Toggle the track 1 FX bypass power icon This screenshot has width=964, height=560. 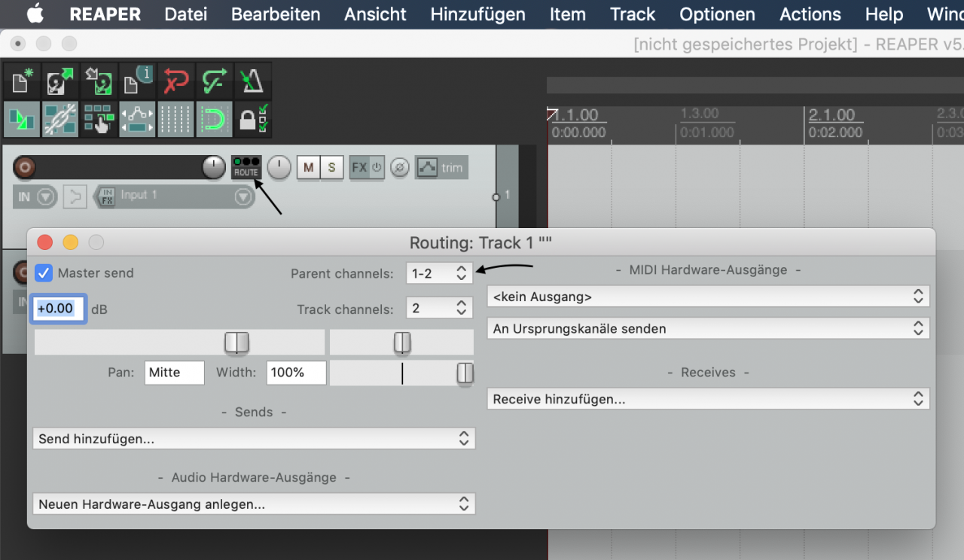click(377, 168)
